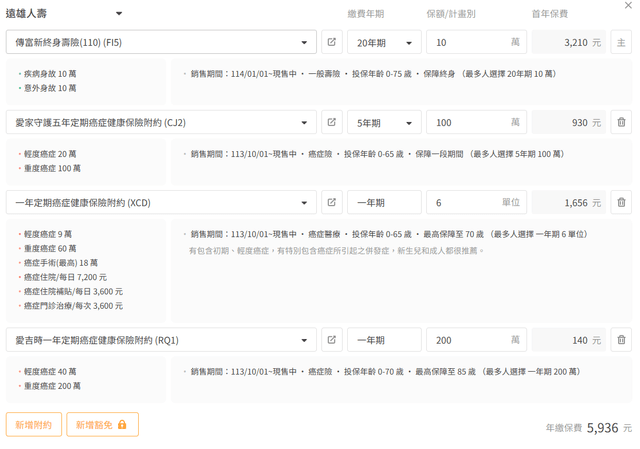The height and width of the screenshot is (449, 640).
Task: Edit the XCD units field showing 6
Action: [x=466, y=202]
